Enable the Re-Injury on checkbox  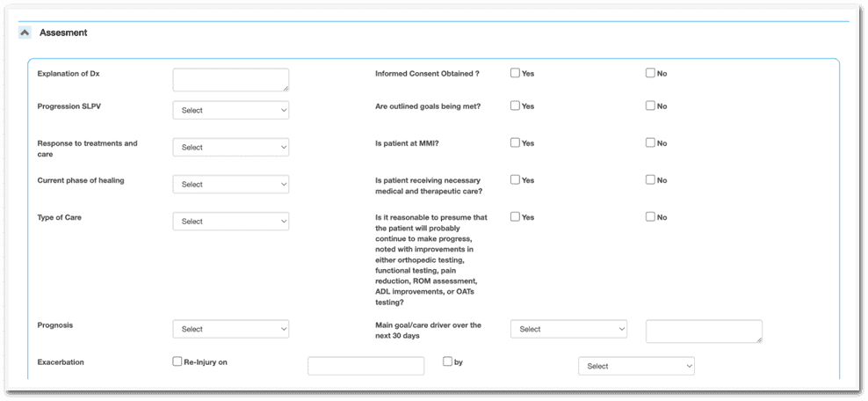(177, 361)
